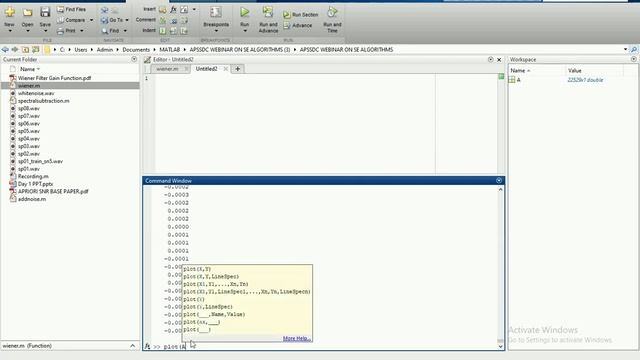Open the Save dropdown arrow

[x=45, y=31]
